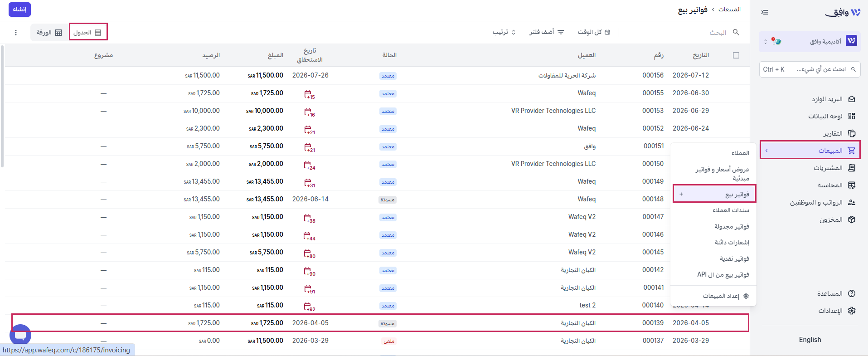Sort by the التاريخ column header
Image resolution: width=868 pixels, height=356 pixels.
701,55
